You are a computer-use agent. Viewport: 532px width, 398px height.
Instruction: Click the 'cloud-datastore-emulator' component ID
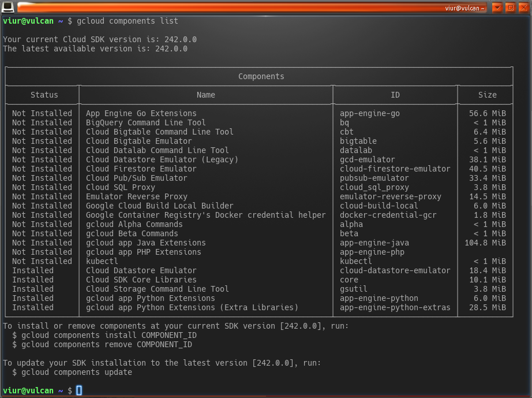(x=395, y=271)
